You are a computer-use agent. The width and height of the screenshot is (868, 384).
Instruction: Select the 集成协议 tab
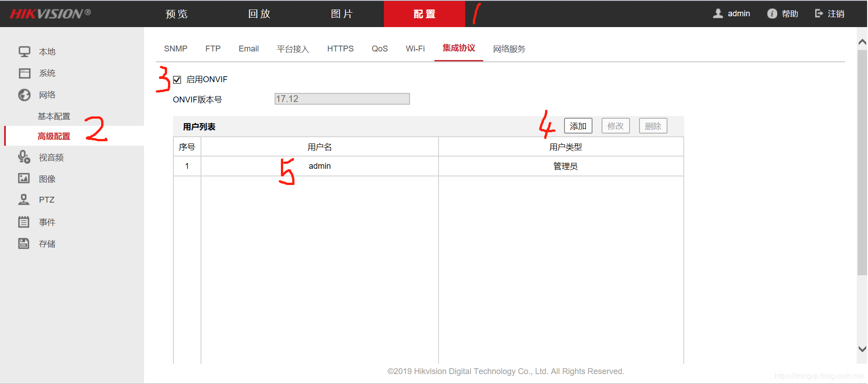pos(459,48)
